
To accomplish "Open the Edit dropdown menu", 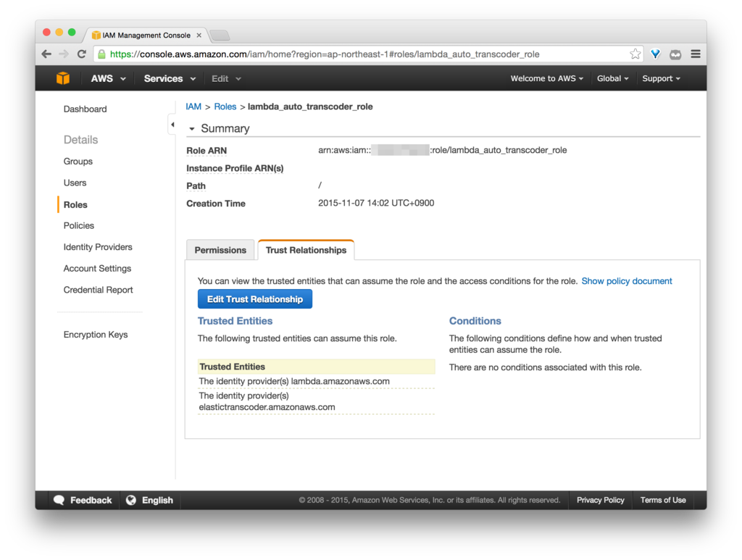I will [226, 78].
